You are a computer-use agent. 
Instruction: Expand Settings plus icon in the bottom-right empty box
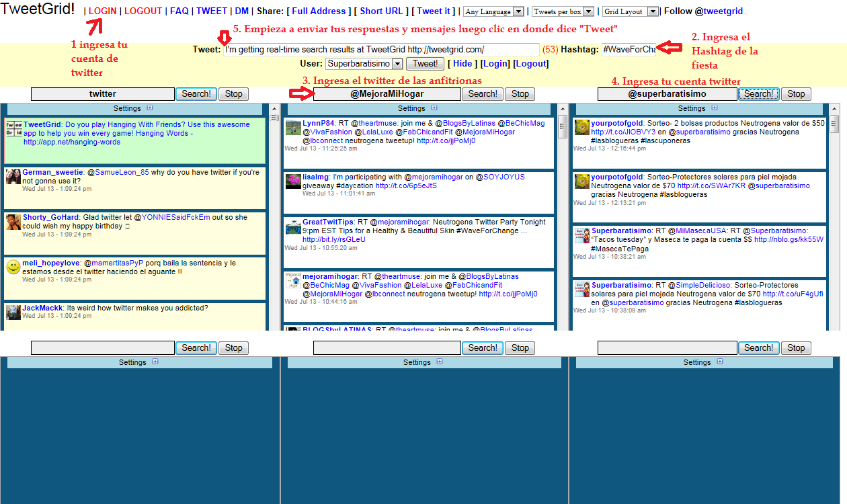point(720,362)
